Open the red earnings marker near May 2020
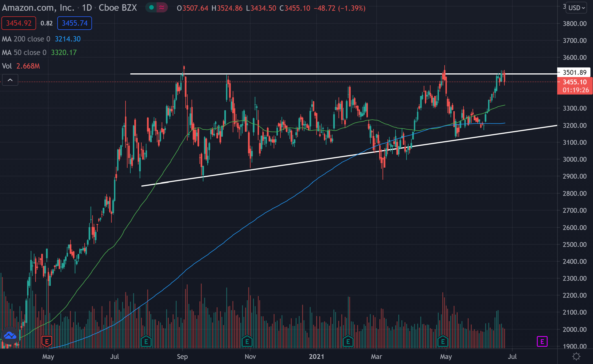 pos(47,341)
